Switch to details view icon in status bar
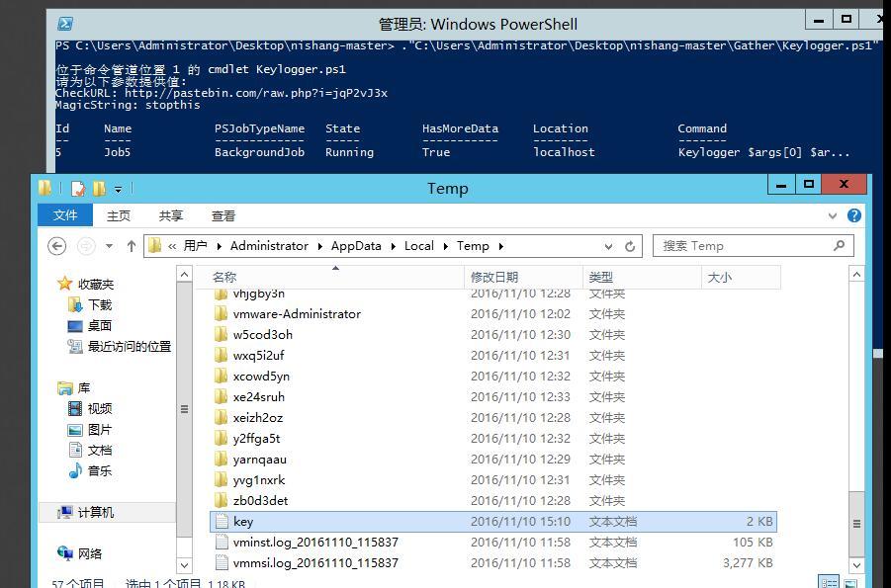This screenshot has width=891, height=588. [x=830, y=583]
